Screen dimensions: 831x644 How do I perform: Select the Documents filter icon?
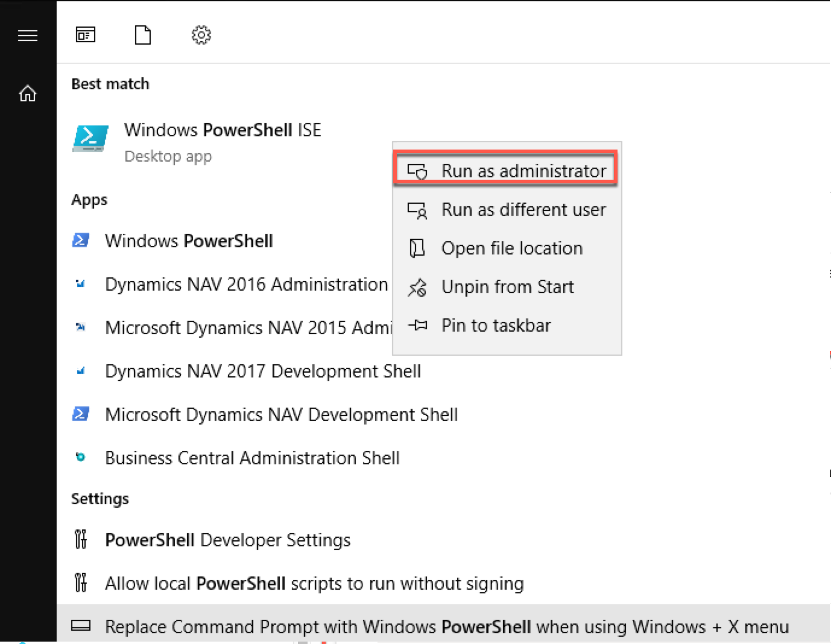click(x=143, y=35)
